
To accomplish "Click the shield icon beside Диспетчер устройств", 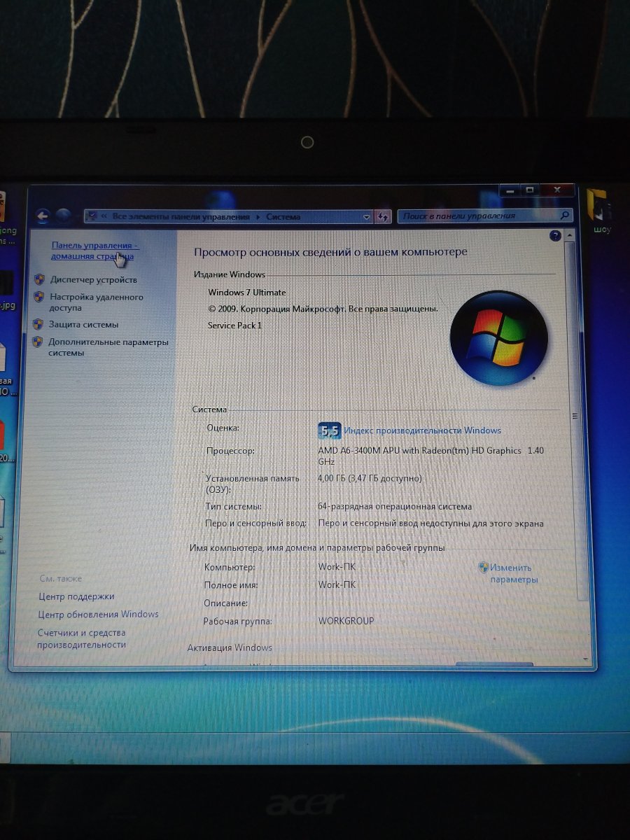I will (39, 279).
